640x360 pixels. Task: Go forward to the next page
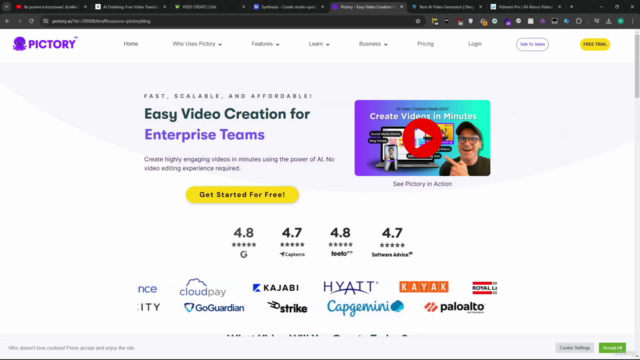[x=19, y=21]
